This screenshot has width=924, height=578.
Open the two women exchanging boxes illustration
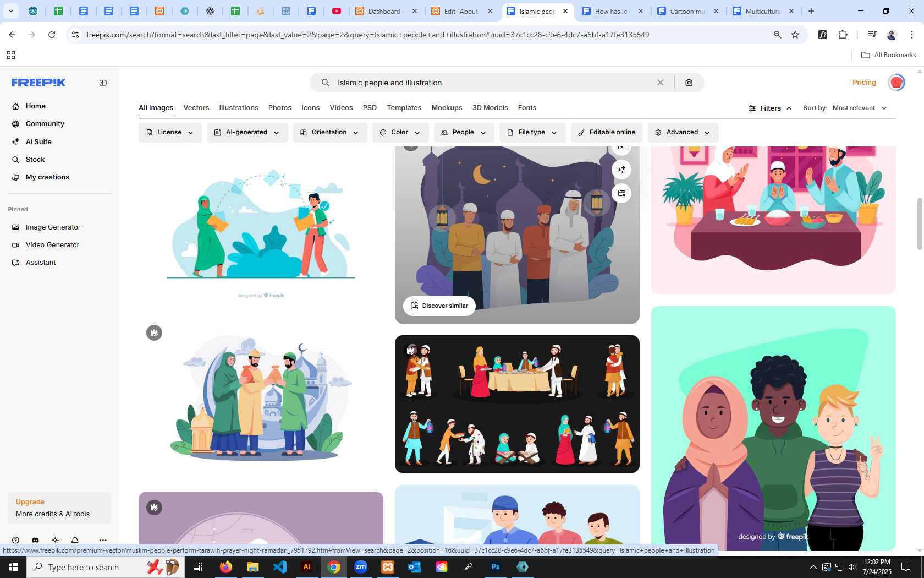261,228
